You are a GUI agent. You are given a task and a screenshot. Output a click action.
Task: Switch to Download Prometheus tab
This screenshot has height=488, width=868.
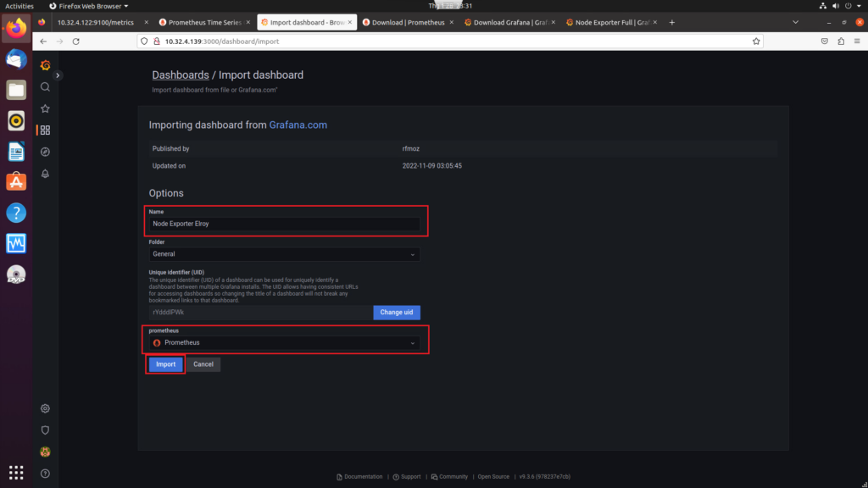(408, 23)
